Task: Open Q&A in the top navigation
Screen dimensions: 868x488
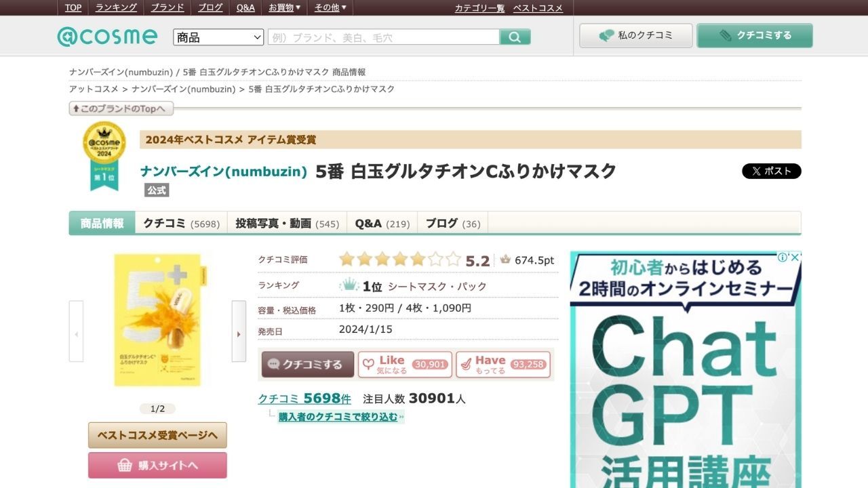Action: (x=245, y=7)
